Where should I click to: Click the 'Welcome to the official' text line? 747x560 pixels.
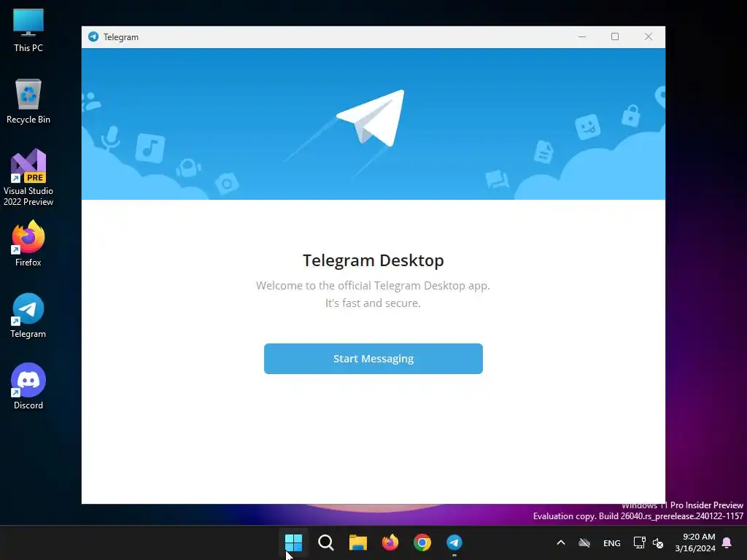373,286
